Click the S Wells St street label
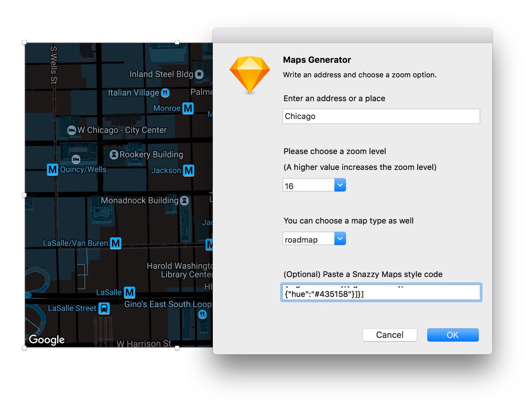This screenshot has height=402, width=532. [x=54, y=65]
